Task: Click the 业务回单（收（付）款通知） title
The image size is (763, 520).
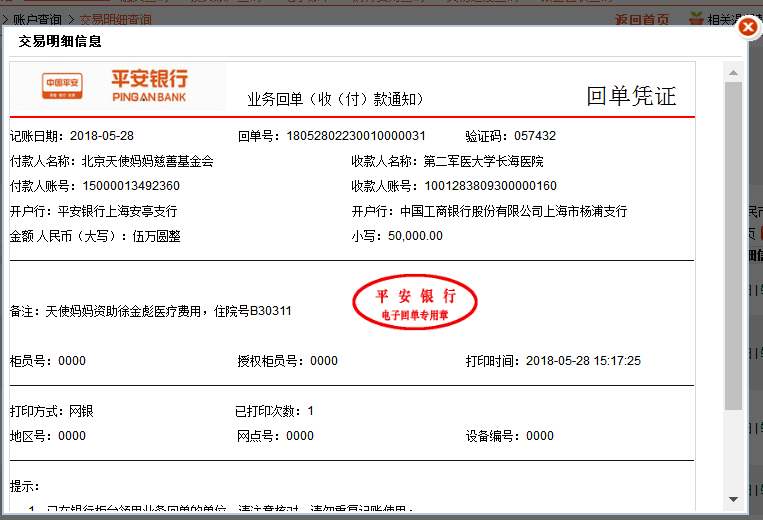Action: click(336, 99)
